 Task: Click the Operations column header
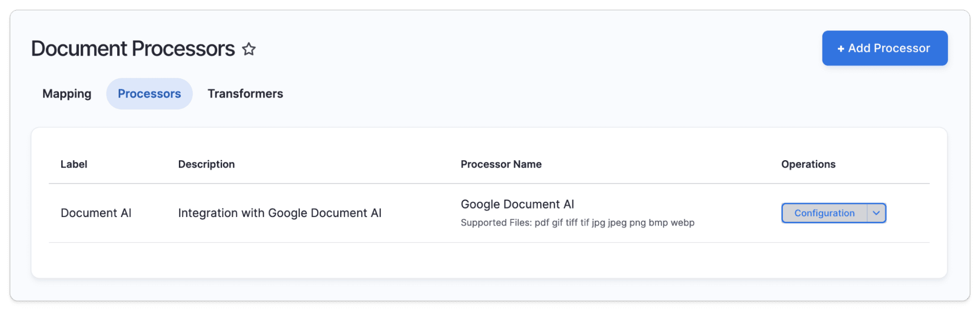[x=808, y=164]
